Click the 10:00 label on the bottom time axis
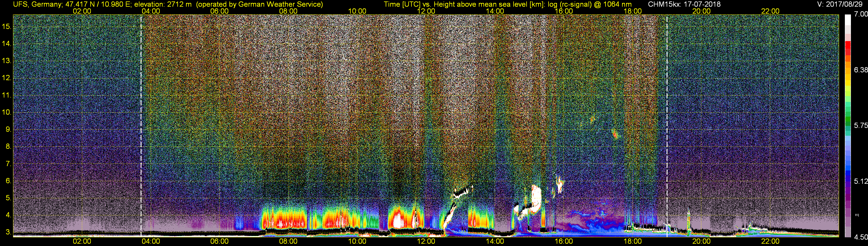The width and height of the screenshot is (868, 246). pyautogui.click(x=357, y=241)
